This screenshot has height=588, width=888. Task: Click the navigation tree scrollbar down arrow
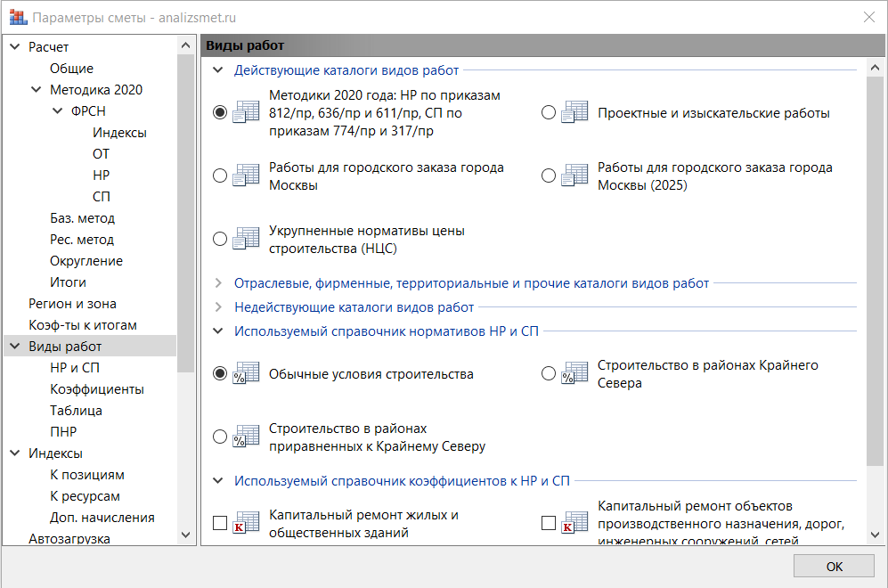[x=185, y=535]
